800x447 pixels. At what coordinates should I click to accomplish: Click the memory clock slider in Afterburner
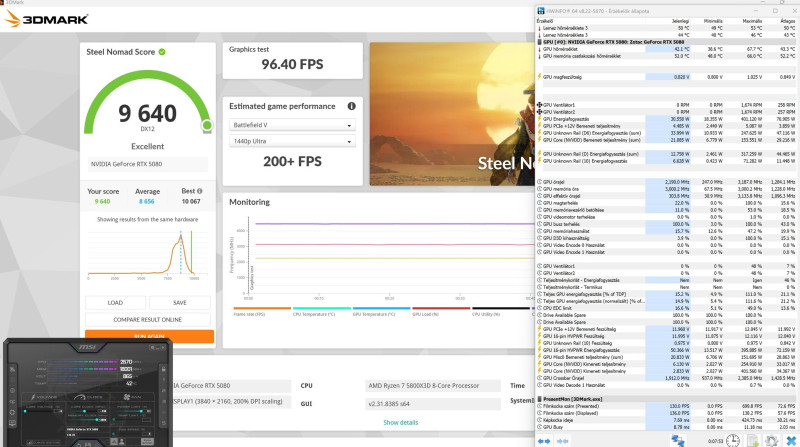85,420
